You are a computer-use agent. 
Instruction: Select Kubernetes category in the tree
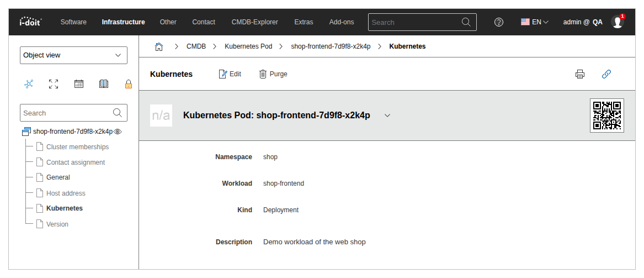coord(65,208)
